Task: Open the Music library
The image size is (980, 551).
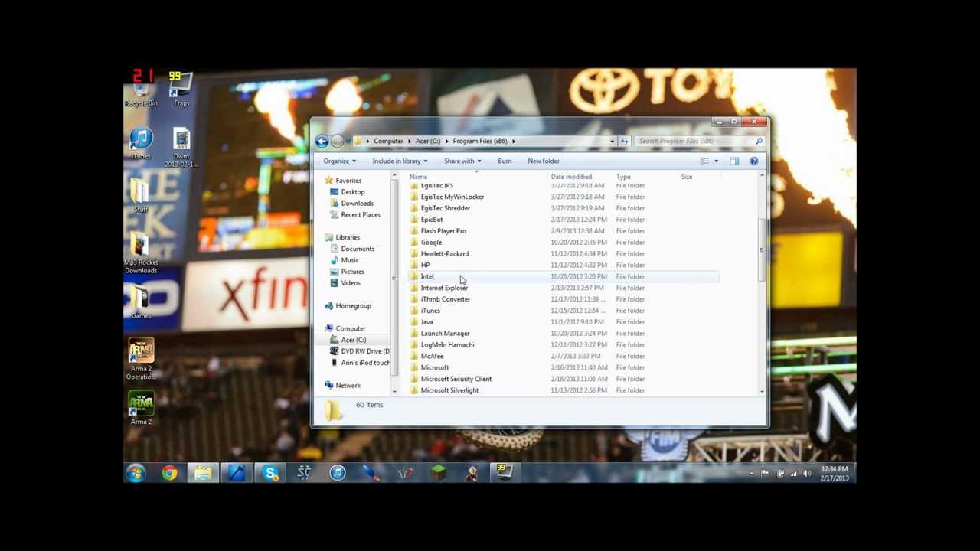Action: (350, 260)
